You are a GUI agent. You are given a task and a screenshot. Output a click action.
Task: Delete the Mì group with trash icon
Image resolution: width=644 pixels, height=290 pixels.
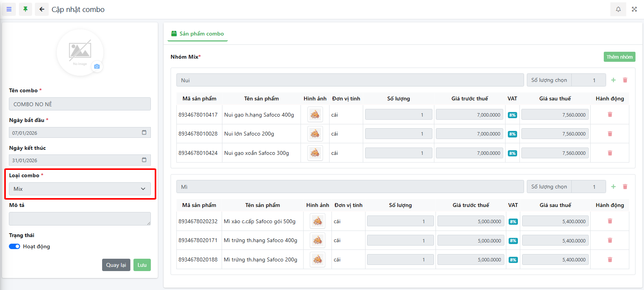pos(625,187)
